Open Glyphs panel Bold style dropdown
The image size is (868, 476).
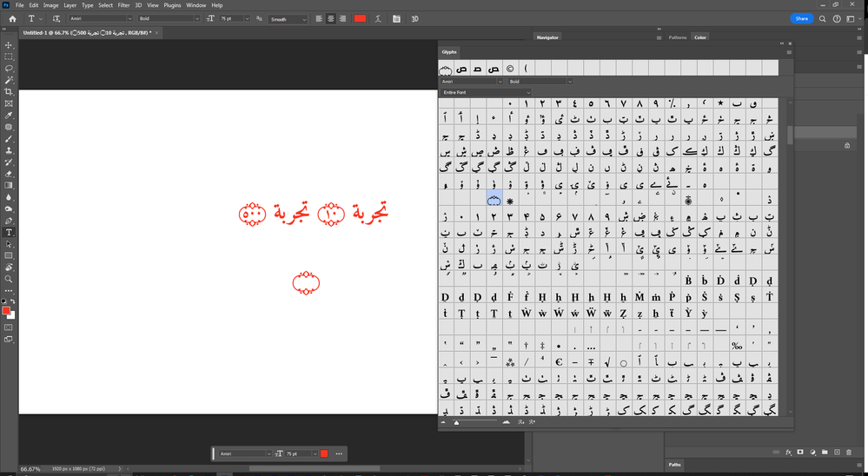coord(540,82)
